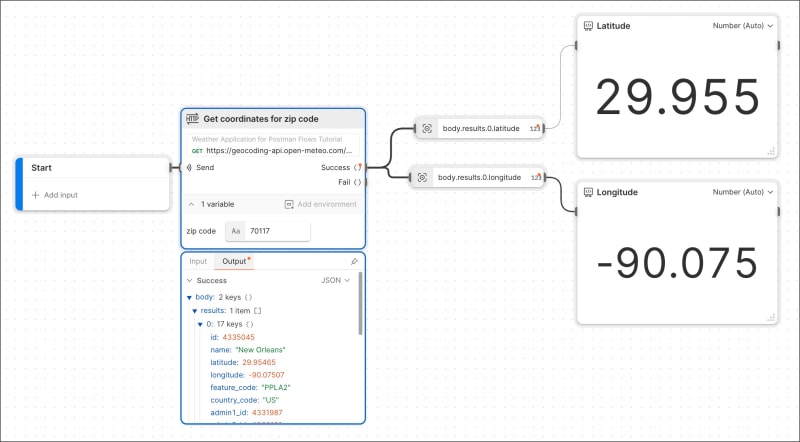Screen dimensions: 800x442
Task: Click the pin icon in Output panel
Action: pos(354,261)
